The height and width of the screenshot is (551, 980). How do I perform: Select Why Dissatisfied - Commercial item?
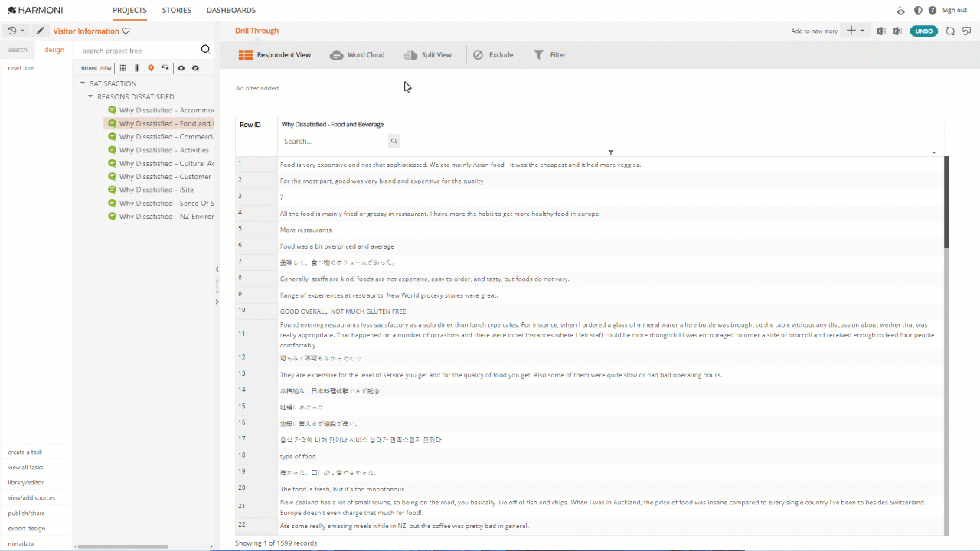coord(161,137)
